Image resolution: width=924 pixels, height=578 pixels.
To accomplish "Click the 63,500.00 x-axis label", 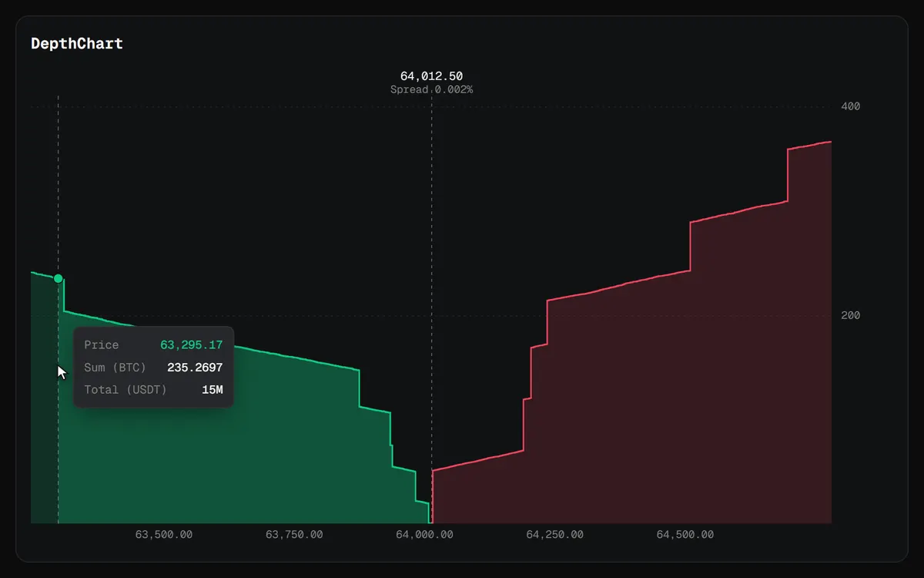I will click(x=164, y=535).
